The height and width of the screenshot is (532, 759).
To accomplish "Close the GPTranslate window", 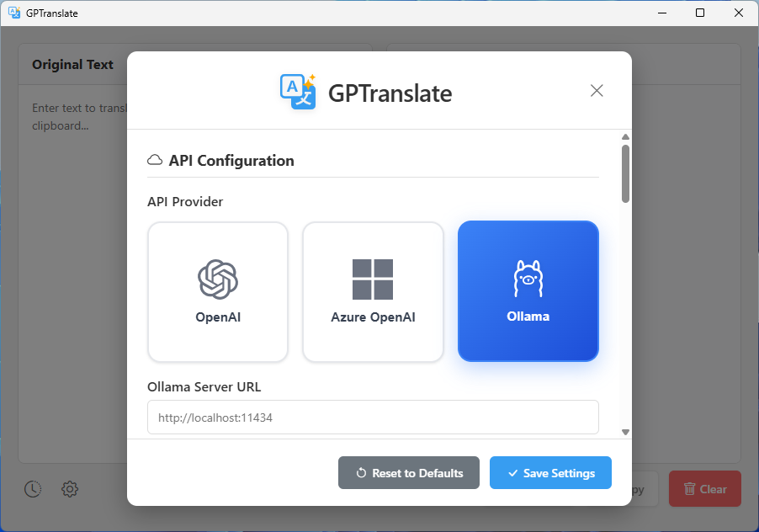I will (739, 13).
